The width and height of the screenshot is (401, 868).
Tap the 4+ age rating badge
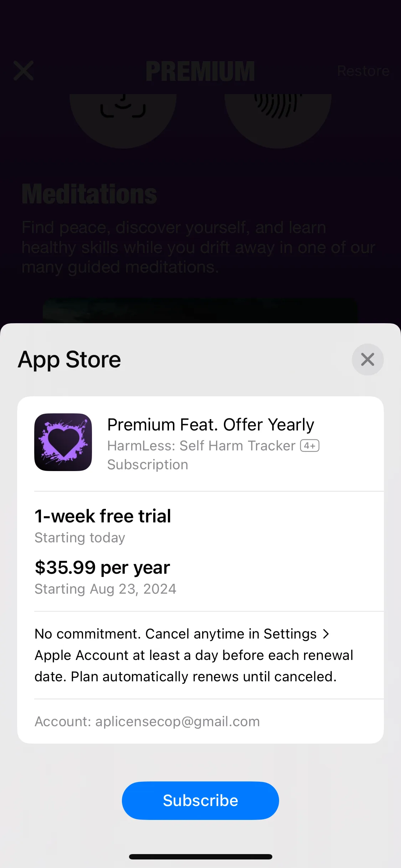310,446
